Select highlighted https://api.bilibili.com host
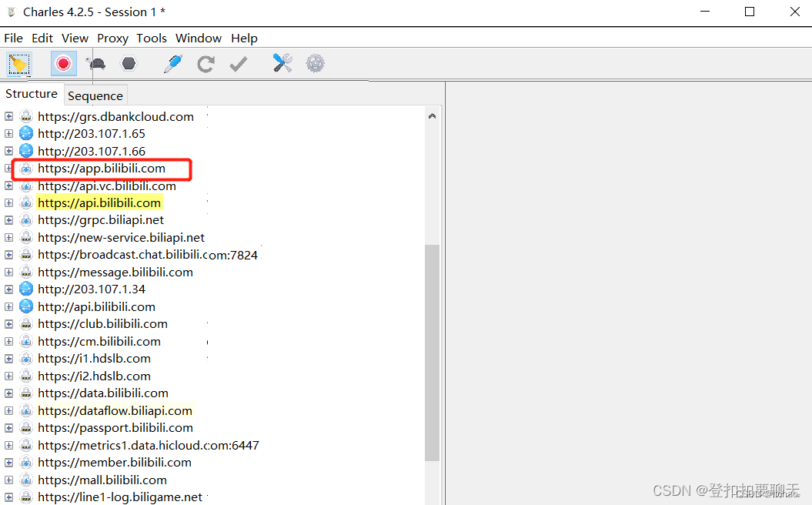The width and height of the screenshot is (812, 505). click(x=99, y=203)
